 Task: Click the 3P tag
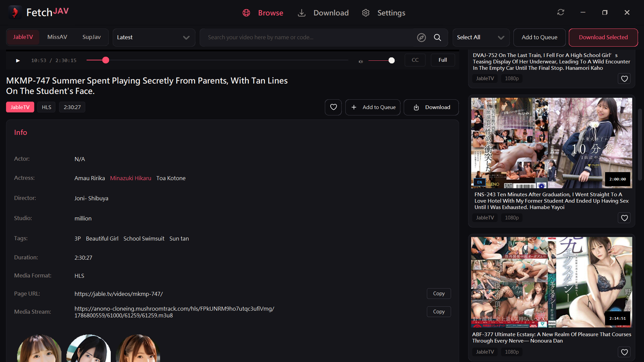pos(78,239)
